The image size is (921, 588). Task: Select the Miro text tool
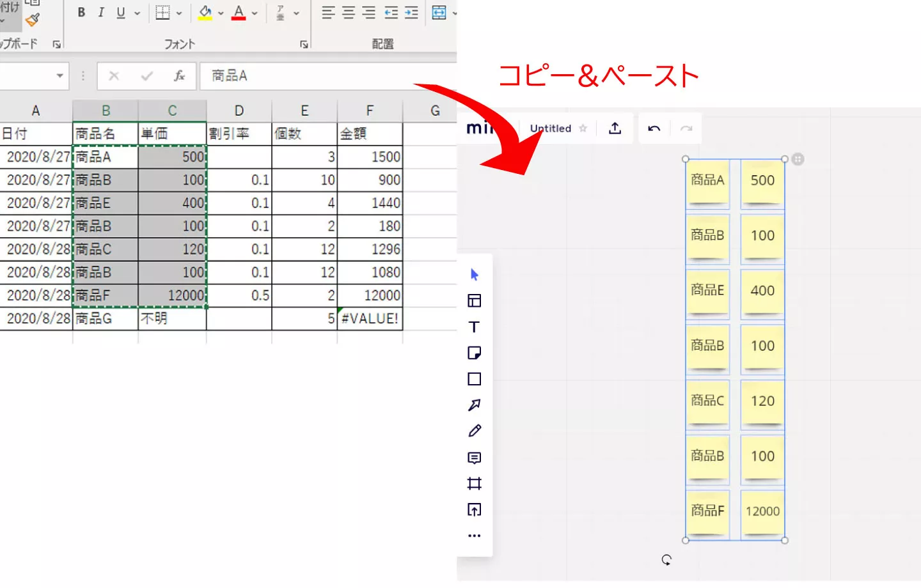coord(475,327)
